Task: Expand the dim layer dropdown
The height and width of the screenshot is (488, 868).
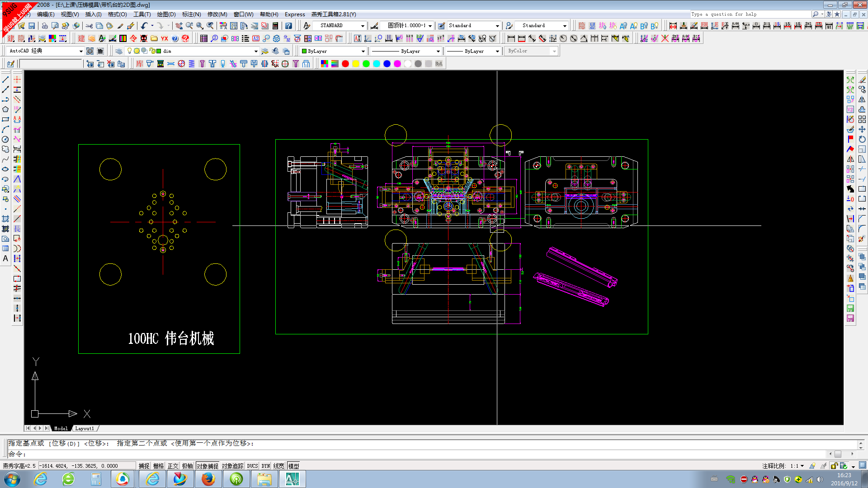Action: tap(256, 51)
